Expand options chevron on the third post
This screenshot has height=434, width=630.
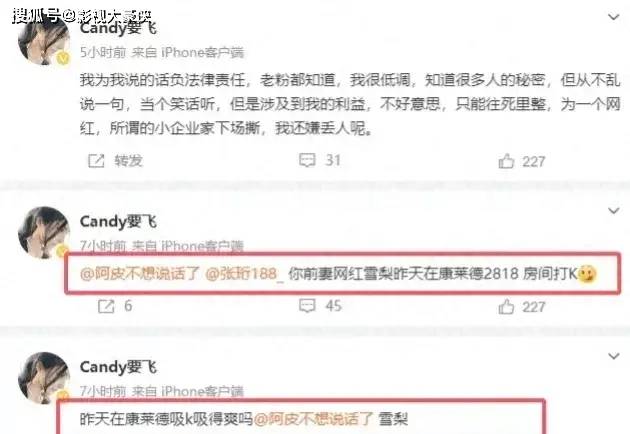pos(614,356)
